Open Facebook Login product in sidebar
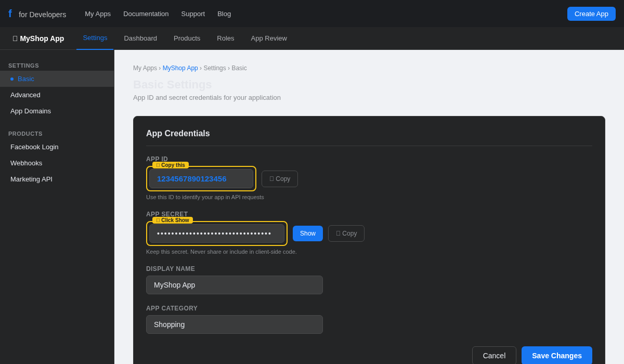This screenshot has height=364, width=624. 57,147
